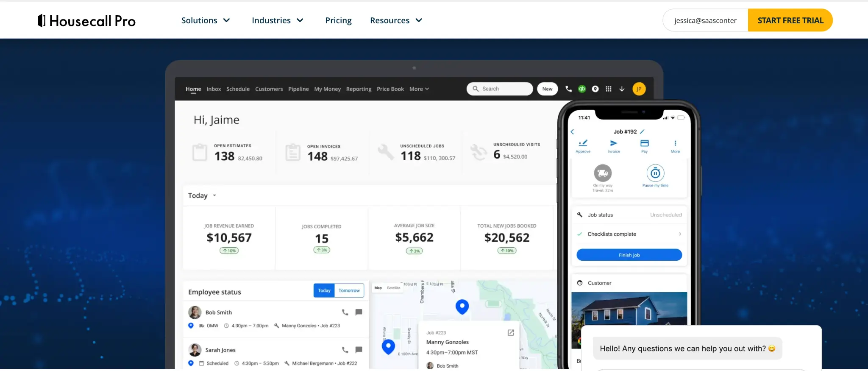This screenshot has width=868, height=371.
Task: Click the Open Invoices document icon
Action: pyautogui.click(x=292, y=152)
